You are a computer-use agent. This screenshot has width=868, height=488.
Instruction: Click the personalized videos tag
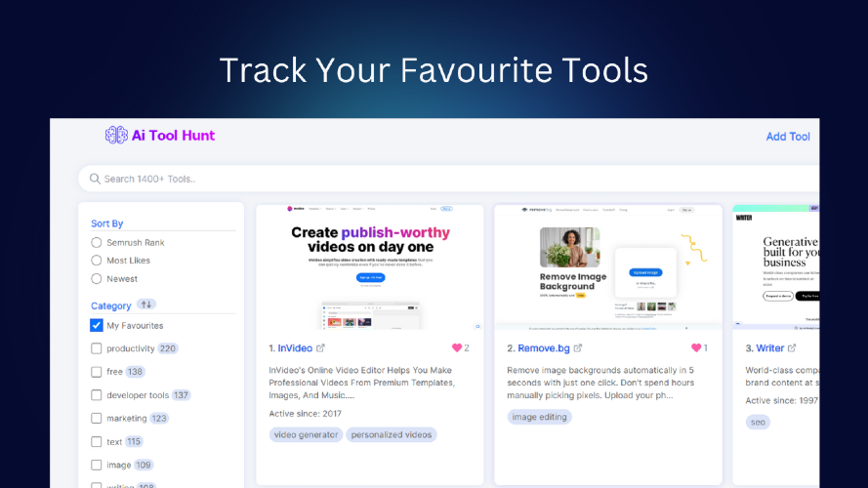pyautogui.click(x=392, y=435)
